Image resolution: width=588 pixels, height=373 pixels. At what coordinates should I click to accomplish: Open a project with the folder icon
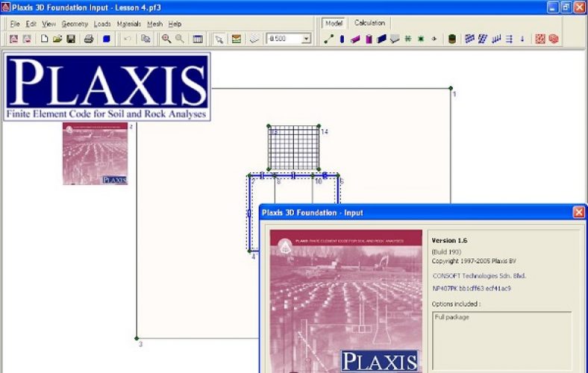point(57,39)
